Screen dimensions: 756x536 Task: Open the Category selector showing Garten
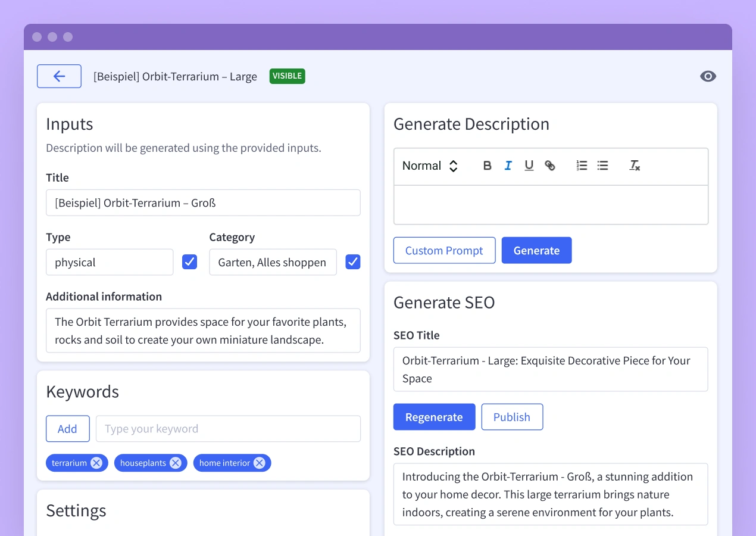pos(273,262)
